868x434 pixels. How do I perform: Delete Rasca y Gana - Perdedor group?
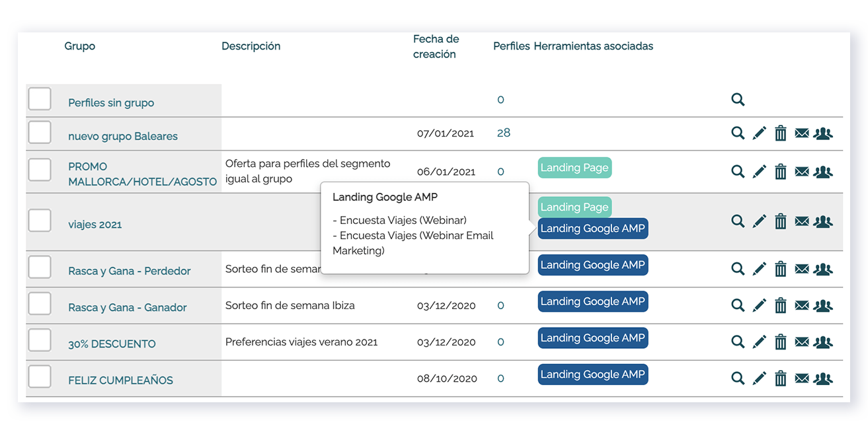pyautogui.click(x=781, y=269)
